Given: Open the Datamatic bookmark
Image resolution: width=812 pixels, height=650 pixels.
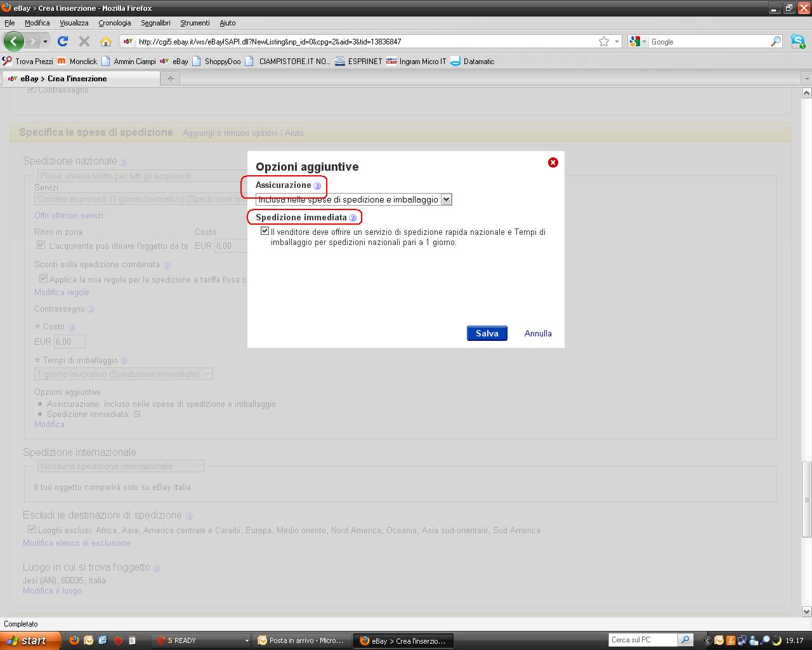Looking at the screenshot, I should pyautogui.click(x=473, y=62).
